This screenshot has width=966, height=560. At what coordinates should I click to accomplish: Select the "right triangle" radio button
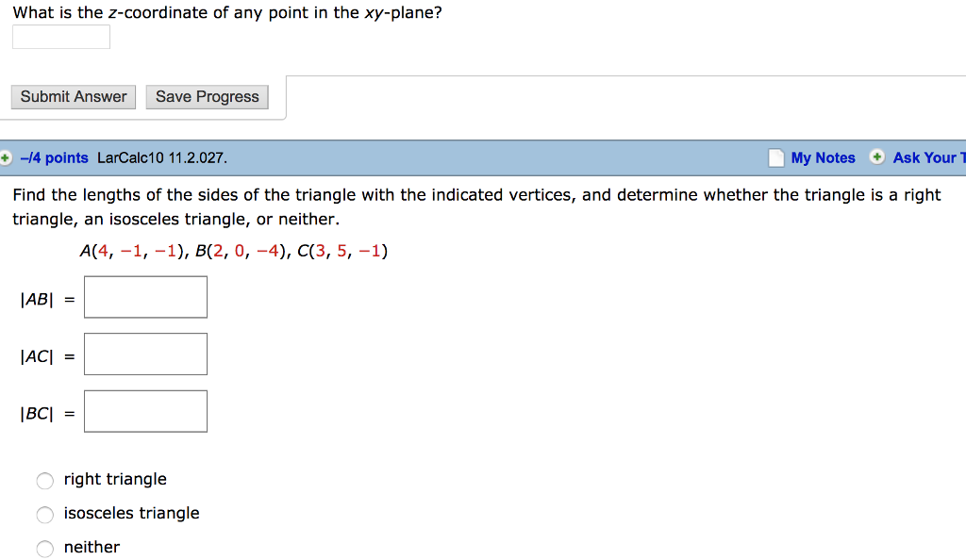[44, 481]
